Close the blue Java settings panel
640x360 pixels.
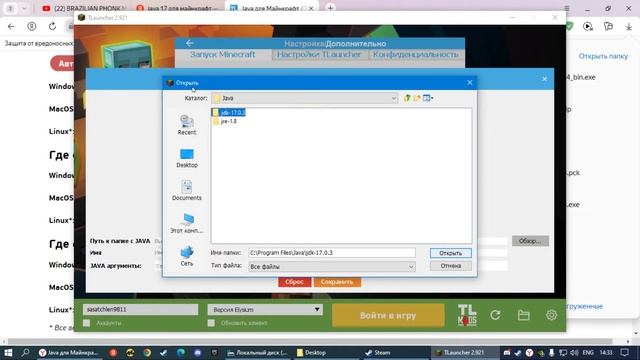[x=544, y=79]
